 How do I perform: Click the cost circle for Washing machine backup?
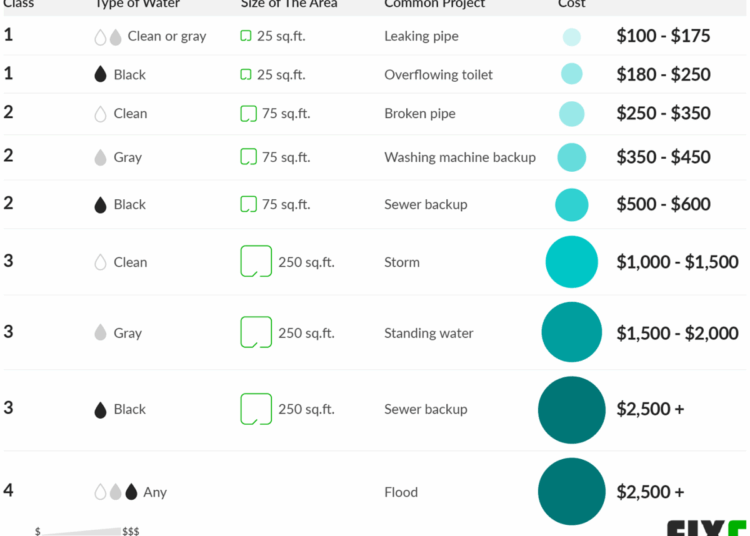[571, 157]
